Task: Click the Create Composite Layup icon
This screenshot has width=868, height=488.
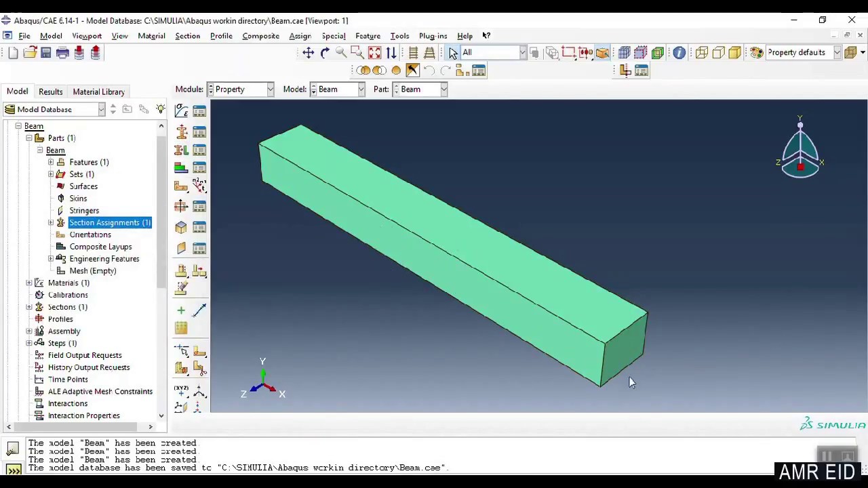Action: pyautogui.click(x=181, y=167)
